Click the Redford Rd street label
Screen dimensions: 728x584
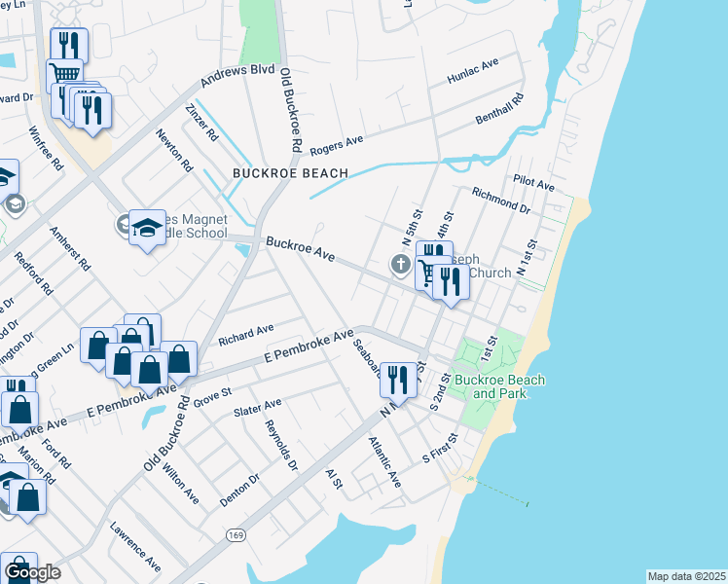pos(33,274)
